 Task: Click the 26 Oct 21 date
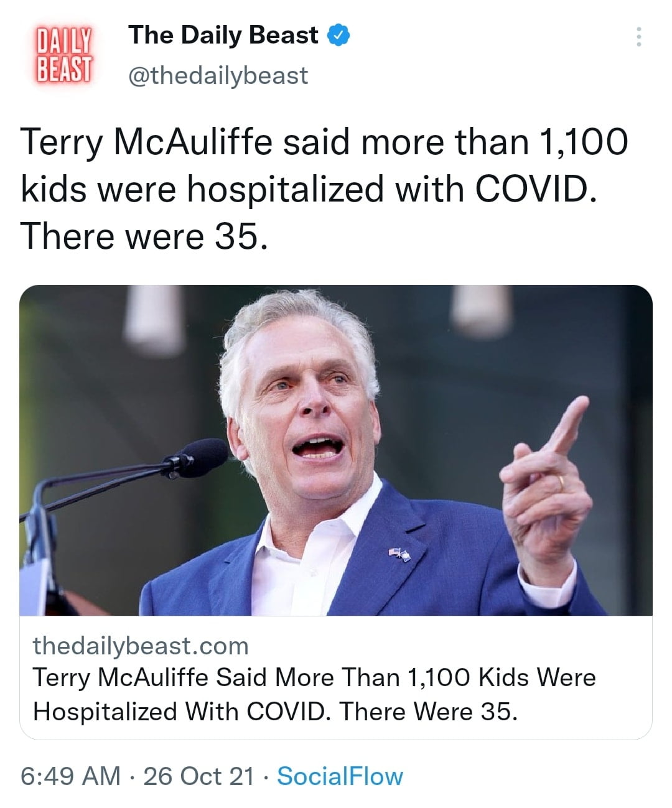point(199,776)
